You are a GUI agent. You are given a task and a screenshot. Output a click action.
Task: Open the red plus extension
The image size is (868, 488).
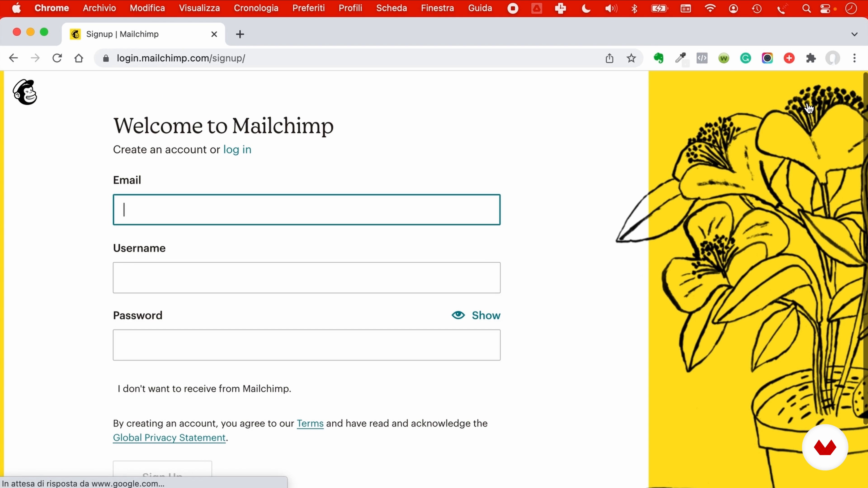pos(789,58)
